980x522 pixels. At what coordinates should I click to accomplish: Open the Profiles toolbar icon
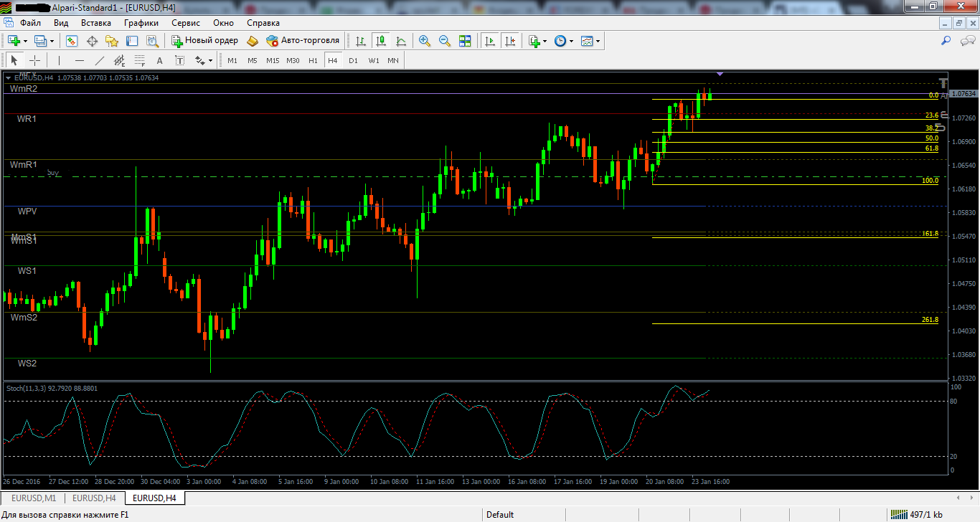tap(40, 41)
